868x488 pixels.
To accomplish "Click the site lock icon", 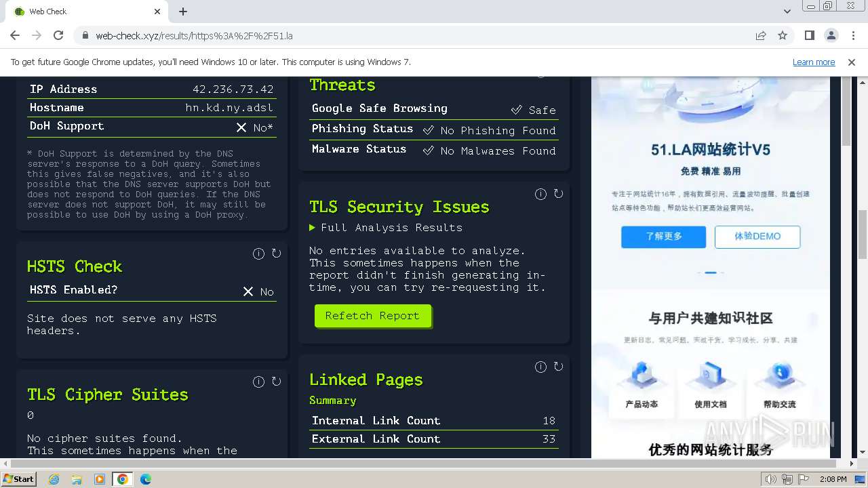I will [85, 35].
